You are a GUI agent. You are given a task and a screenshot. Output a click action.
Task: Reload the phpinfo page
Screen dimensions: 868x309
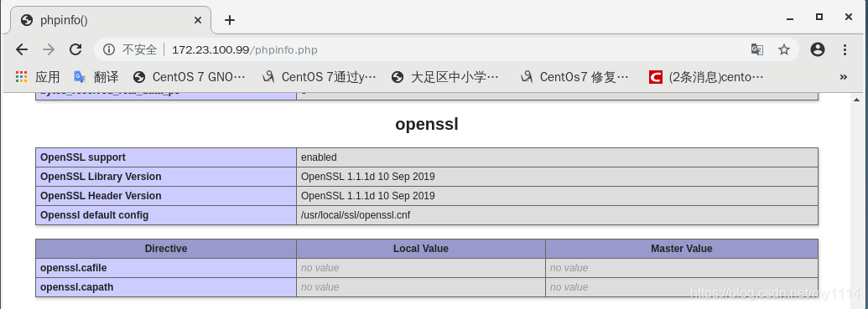click(75, 49)
